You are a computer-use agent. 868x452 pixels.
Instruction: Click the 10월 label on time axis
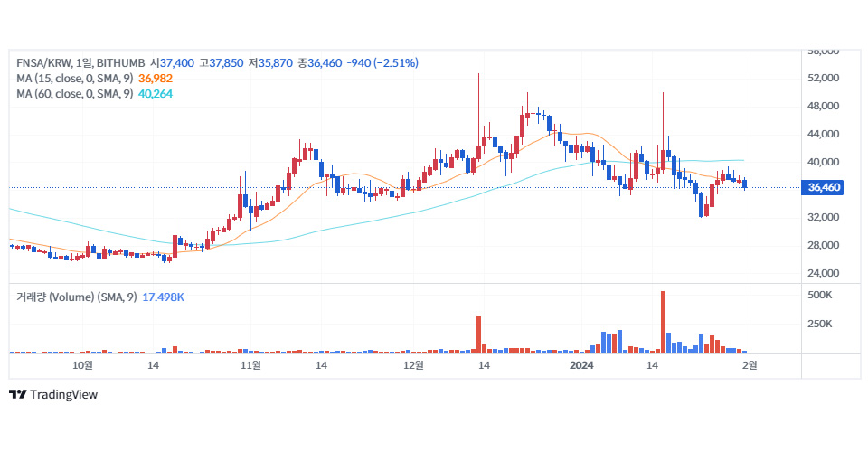click(82, 365)
